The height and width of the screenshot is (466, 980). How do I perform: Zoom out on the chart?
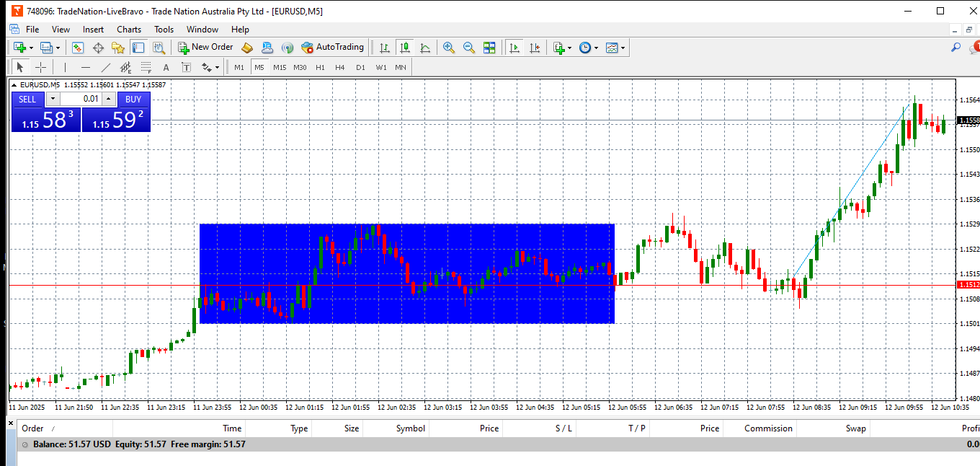468,48
